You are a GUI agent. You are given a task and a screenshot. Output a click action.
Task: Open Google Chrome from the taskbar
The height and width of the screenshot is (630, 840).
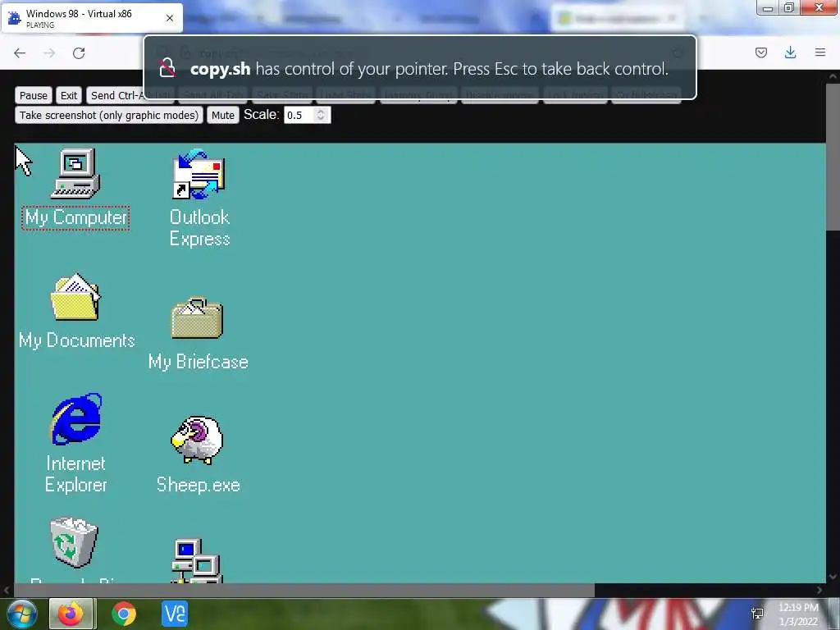pos(124,614)
